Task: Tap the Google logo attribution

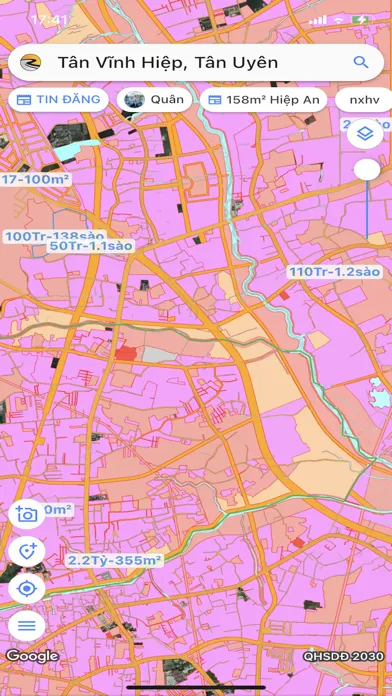Action: [32, 656]
